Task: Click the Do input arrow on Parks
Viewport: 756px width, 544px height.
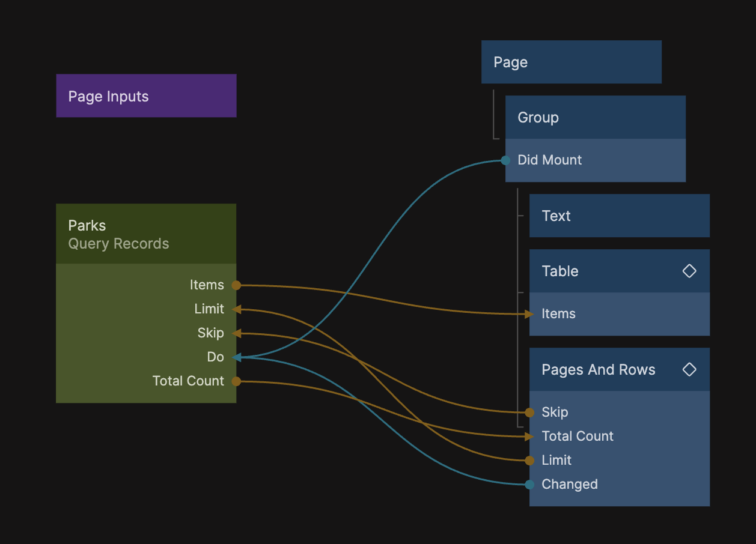Action: [236, 357]
